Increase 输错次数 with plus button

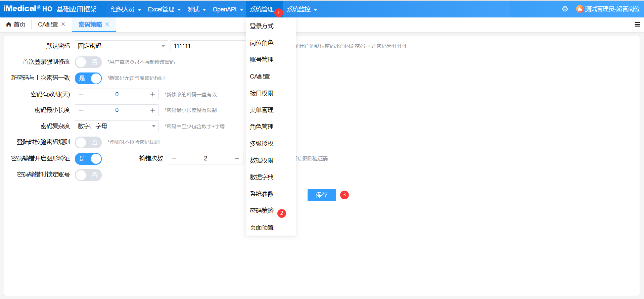(237, 158)
